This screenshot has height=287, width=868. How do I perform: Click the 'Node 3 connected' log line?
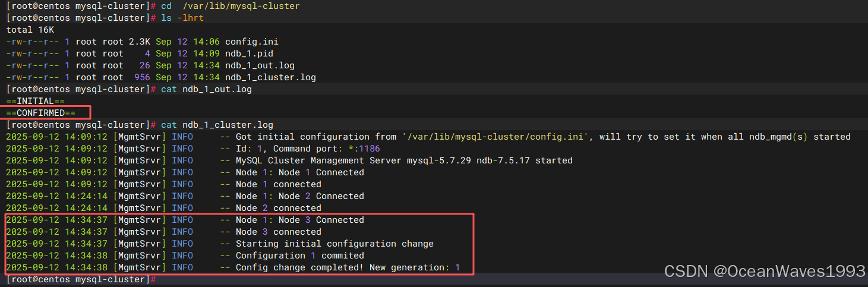coord(279,232)
